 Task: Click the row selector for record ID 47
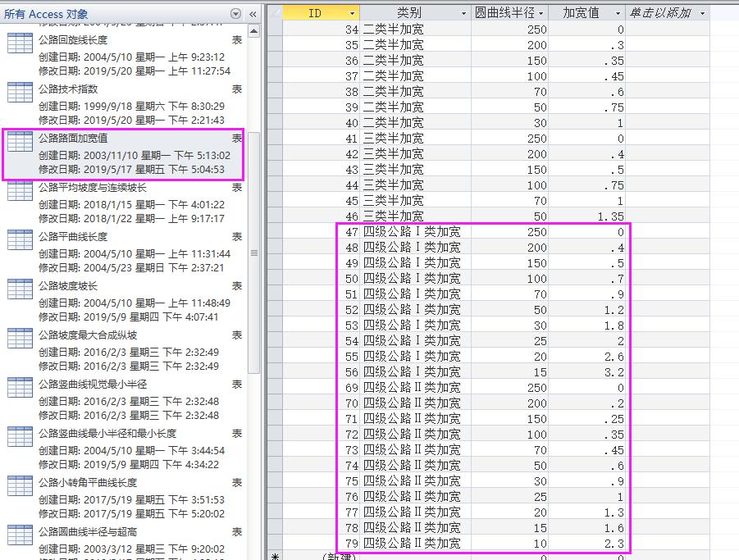275,232
